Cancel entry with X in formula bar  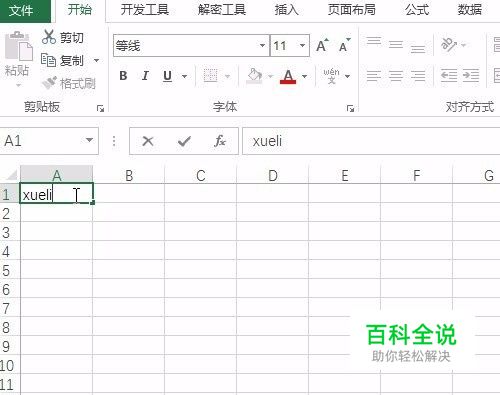(148, 141)
